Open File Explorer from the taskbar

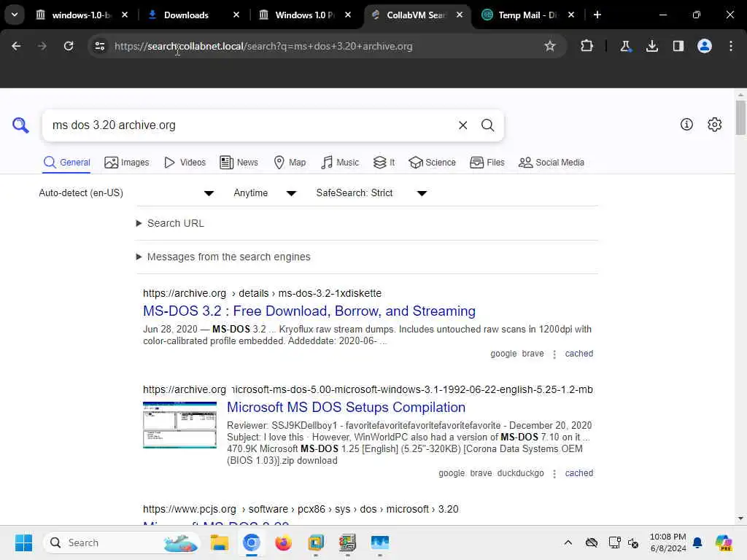[x=219, y=542]
